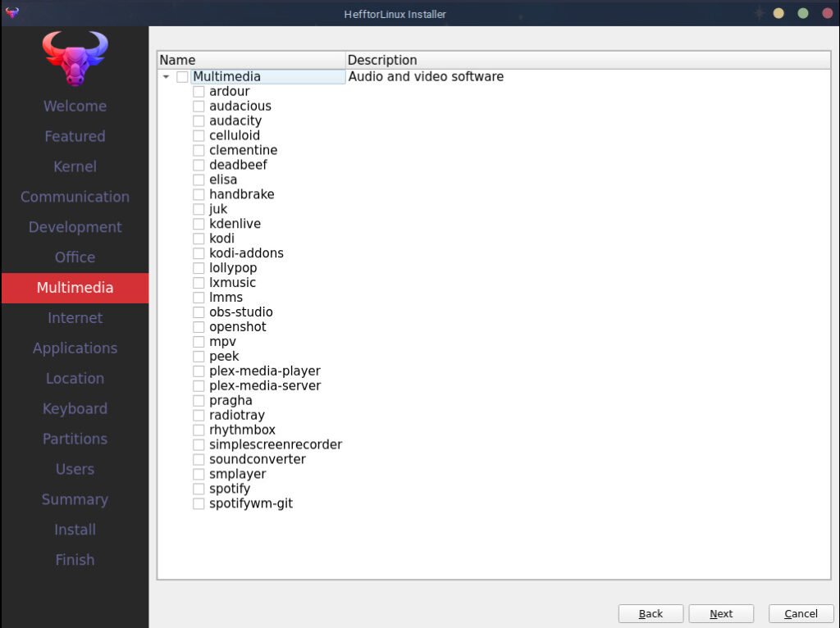Open the Internet section in sidebar
The image size is (840, 628).
[75, 318]
